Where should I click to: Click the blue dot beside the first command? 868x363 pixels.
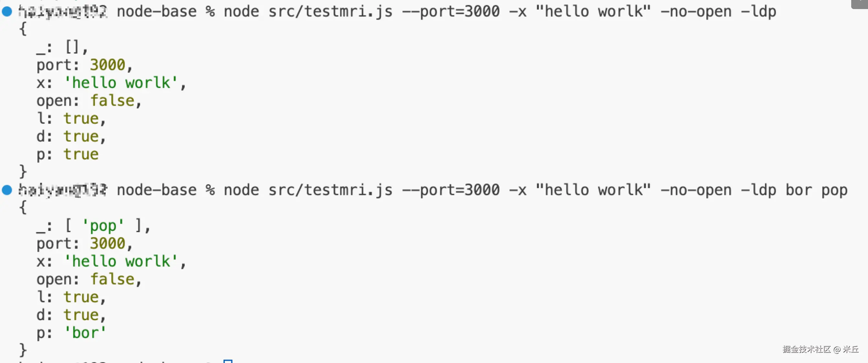pyautogui.click(x=7, y=11)
